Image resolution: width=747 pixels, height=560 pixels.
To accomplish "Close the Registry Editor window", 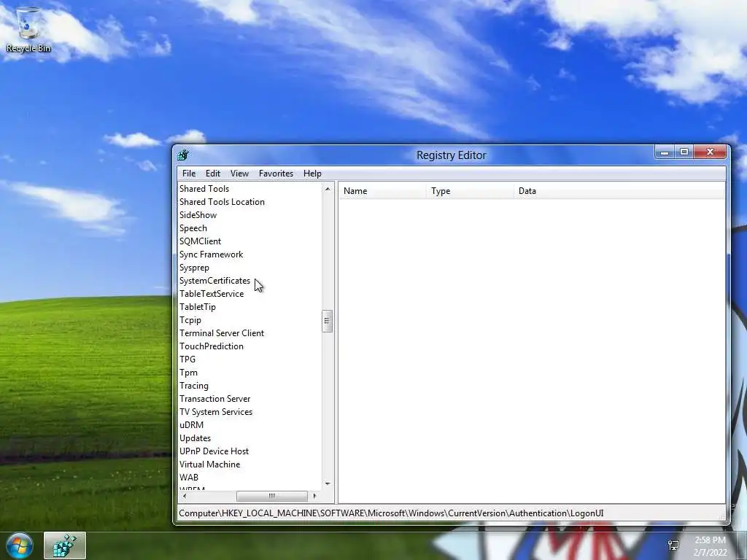I will tap(710, 152).
